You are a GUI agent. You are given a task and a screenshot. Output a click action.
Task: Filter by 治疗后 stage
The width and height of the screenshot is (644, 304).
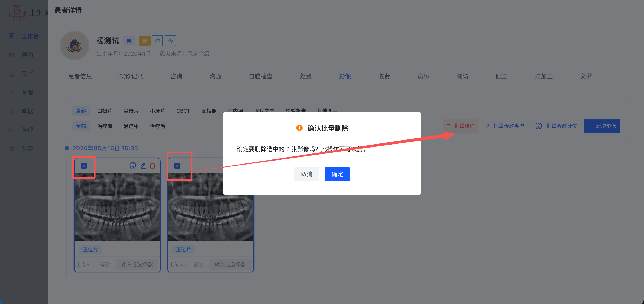tap(157, 126)
